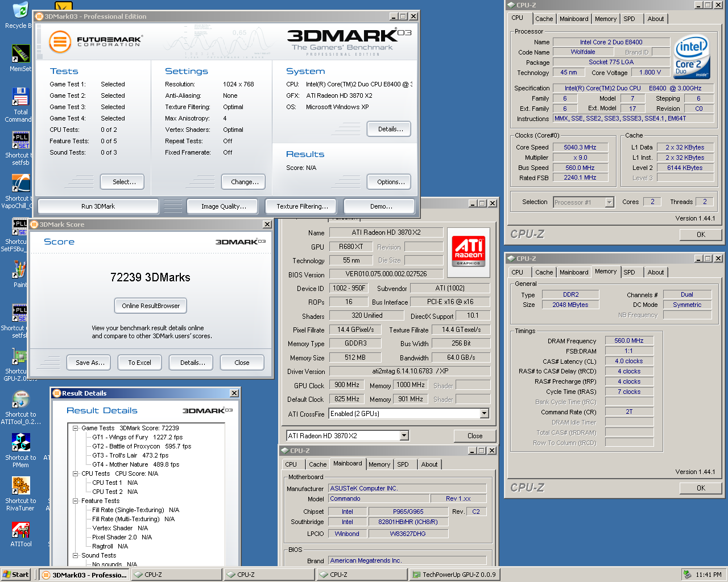
Task: Select GT1 - Wings of Fury result
Action: point(138,437)
